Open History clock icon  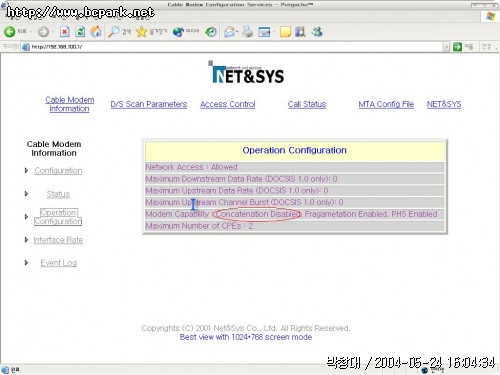(x=211, y=32)
